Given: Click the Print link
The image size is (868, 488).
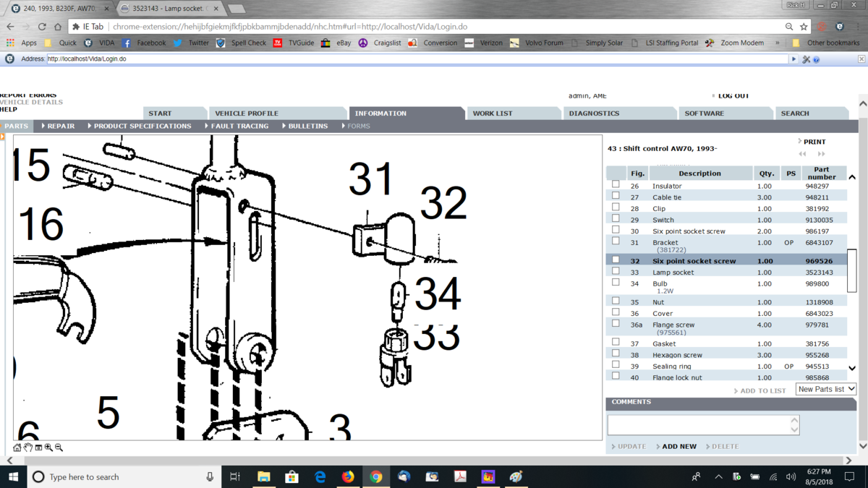Looking at the screenshot, I should coord(814,142).
